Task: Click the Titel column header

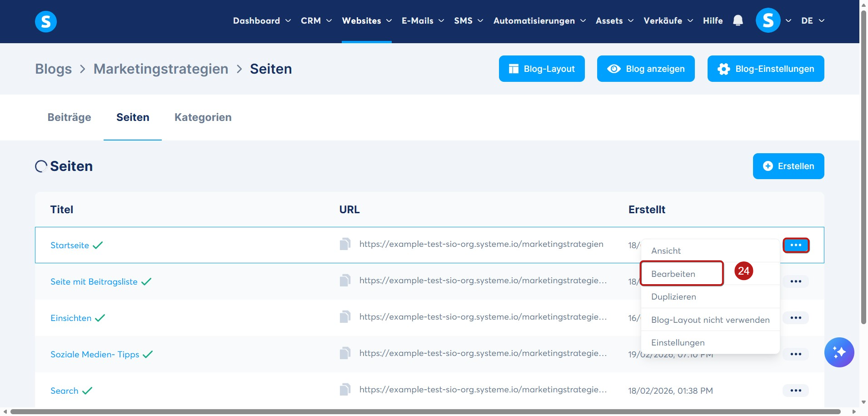Action: tap(62, 210)
